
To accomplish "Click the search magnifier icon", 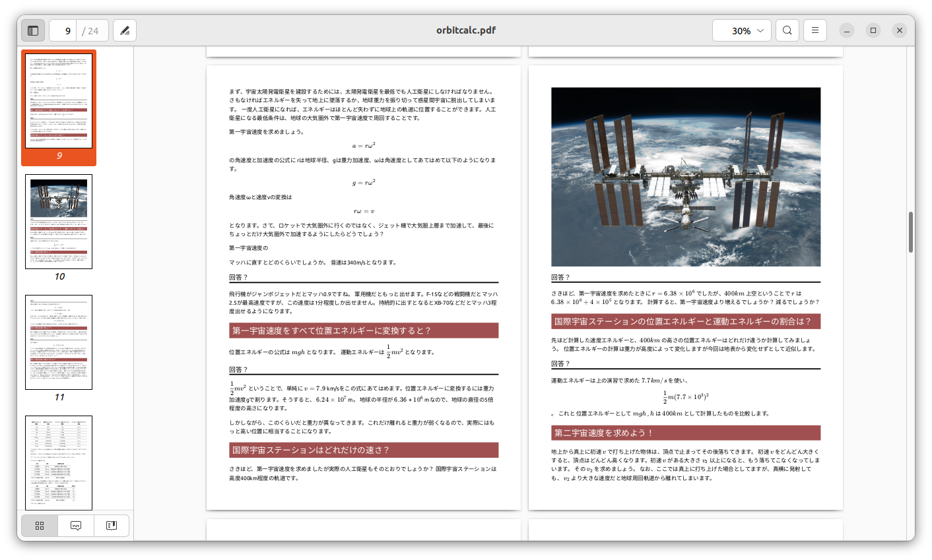I will coord(787,30).
